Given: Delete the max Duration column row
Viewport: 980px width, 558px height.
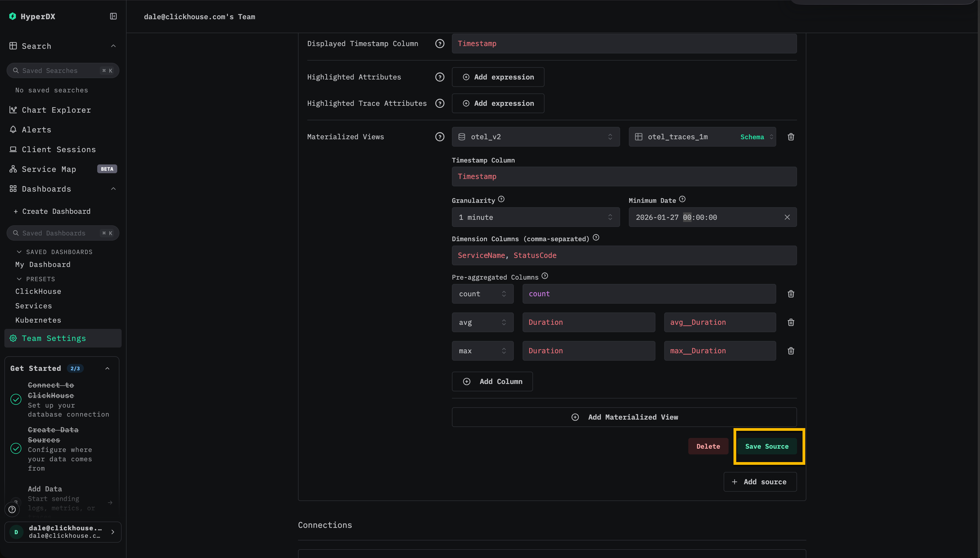Looking at the screenshot, I should coord(791,351).
